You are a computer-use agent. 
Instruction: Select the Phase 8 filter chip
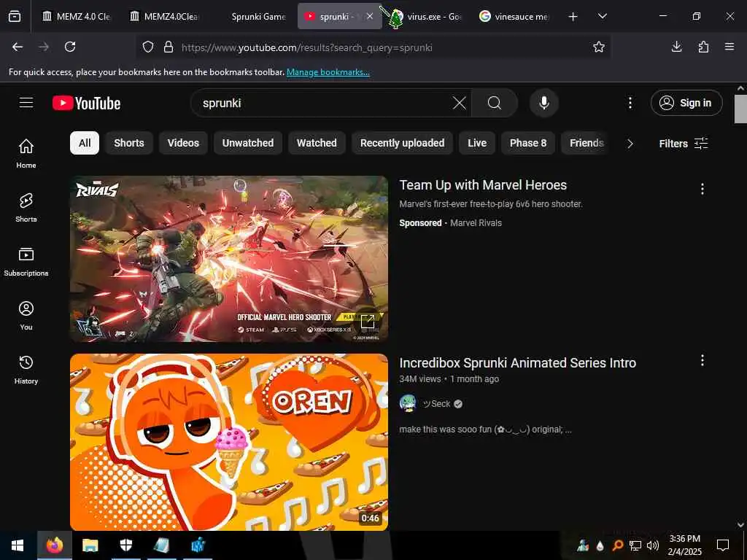528,143
